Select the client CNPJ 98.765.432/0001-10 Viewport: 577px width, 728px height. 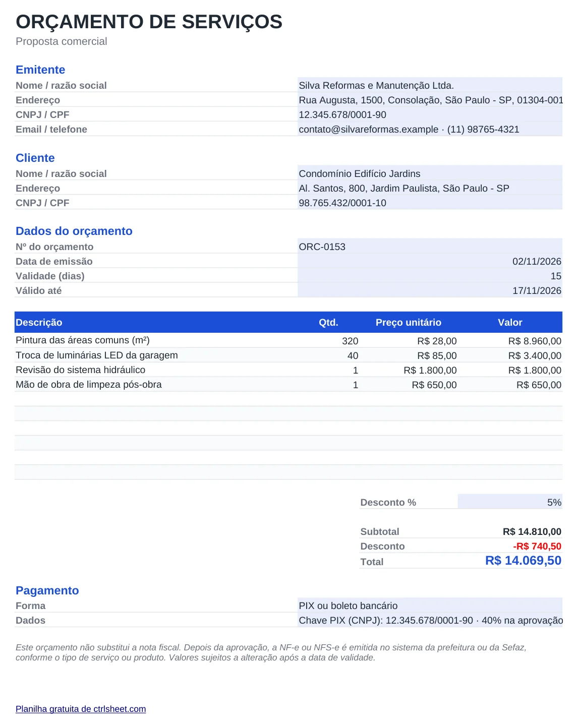point(430,203)
